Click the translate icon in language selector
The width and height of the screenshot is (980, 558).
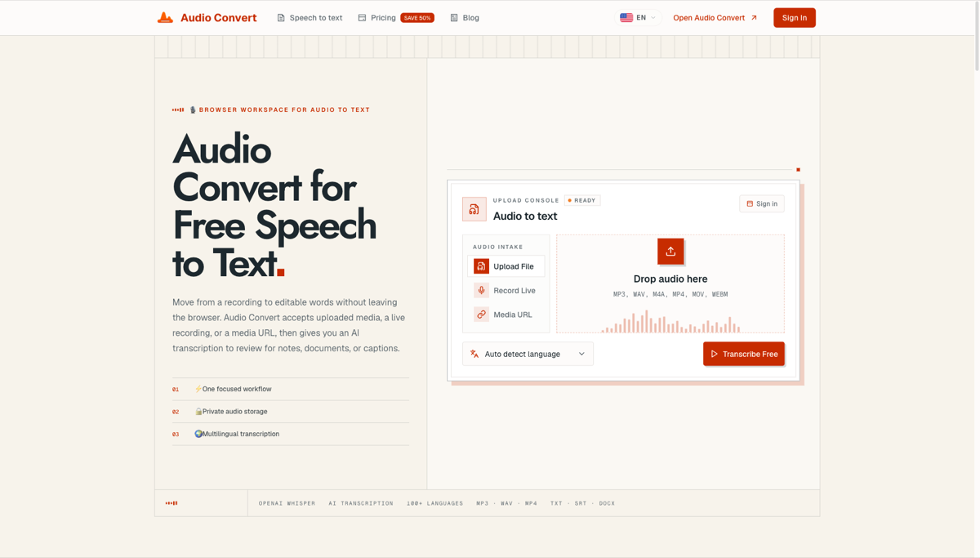pos(474,354)
